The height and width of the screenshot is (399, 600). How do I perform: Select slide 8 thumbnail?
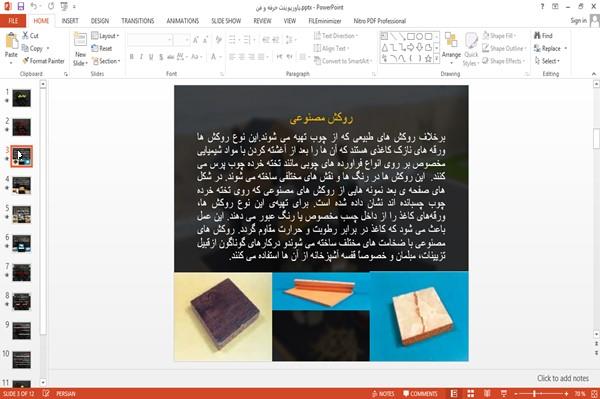click(x=21, y=301)
